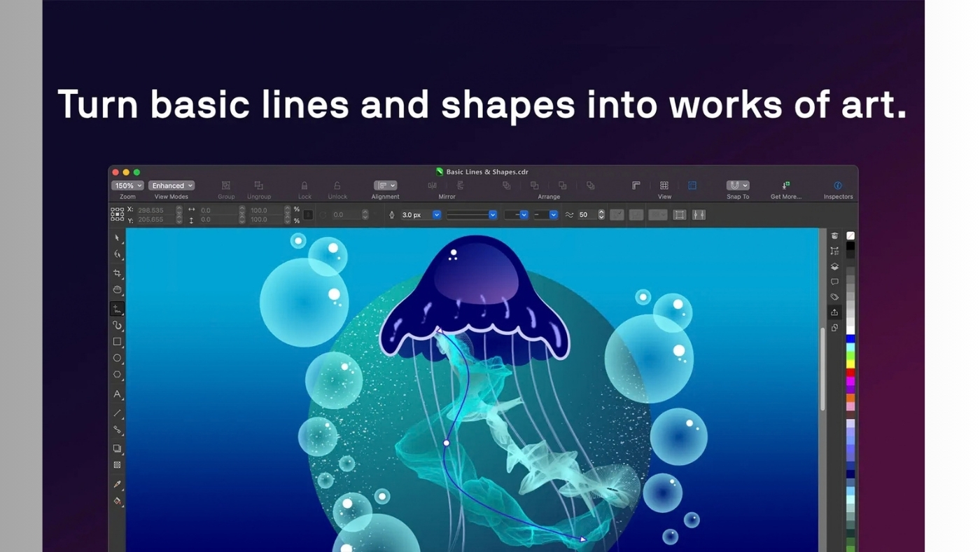This screenshot has width=980, height=552.
Task: Move the object back one step
Action: [x=562, y=186]
